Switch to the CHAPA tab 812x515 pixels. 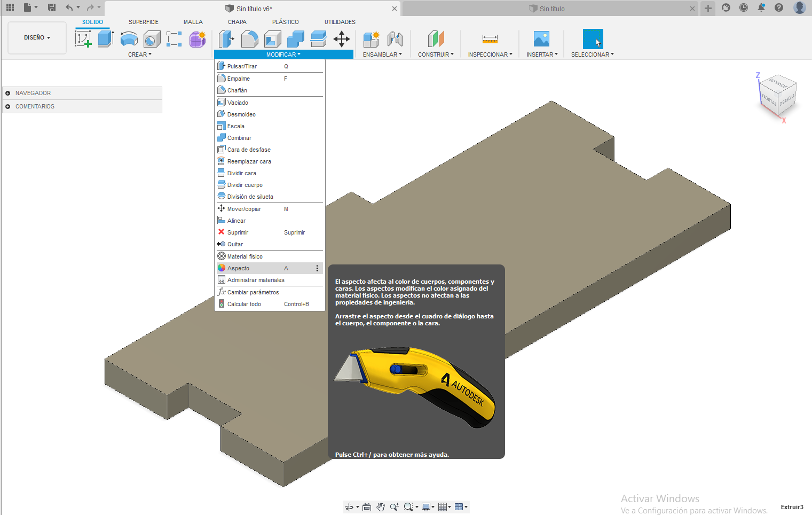pos(237,22)
